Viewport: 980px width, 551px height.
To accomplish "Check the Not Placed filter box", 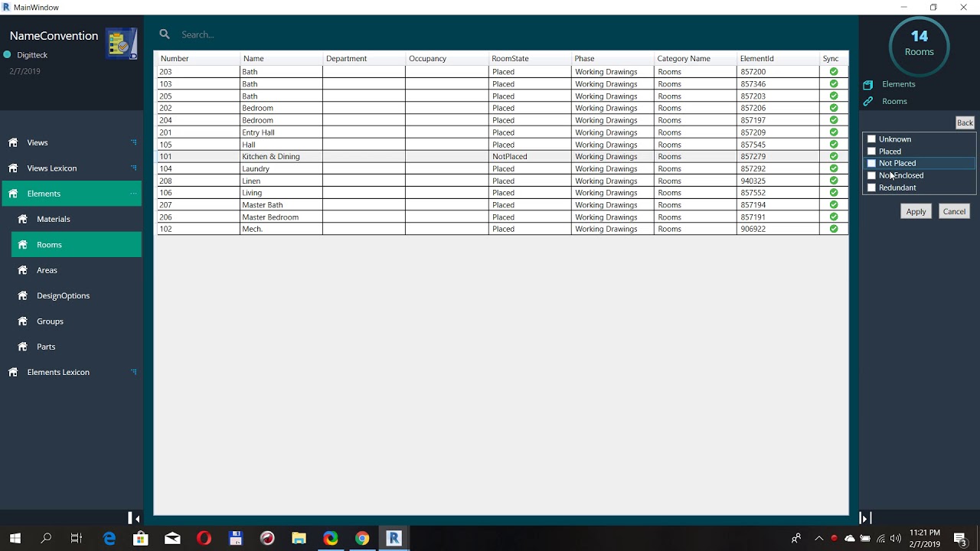I will click(x=871, y=163).
